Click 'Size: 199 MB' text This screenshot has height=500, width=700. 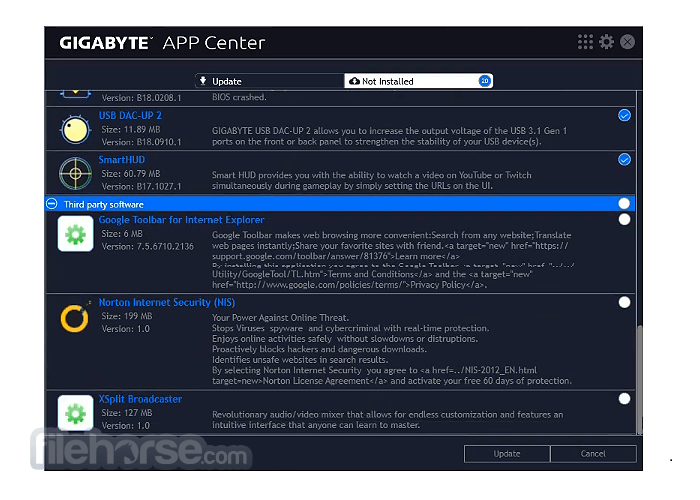click(x=127, y=316)
